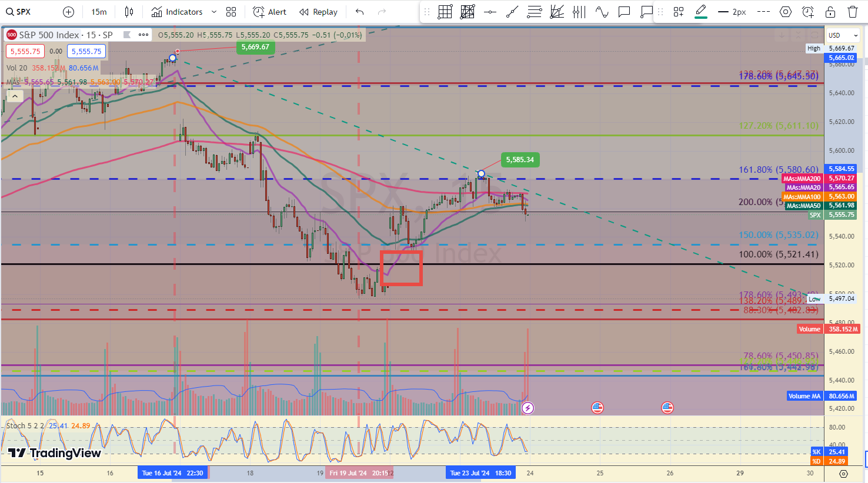This screenshot has height=483, width=868.
Task: Click the red 5,555.75 sell price box
Action: [25, 51]
